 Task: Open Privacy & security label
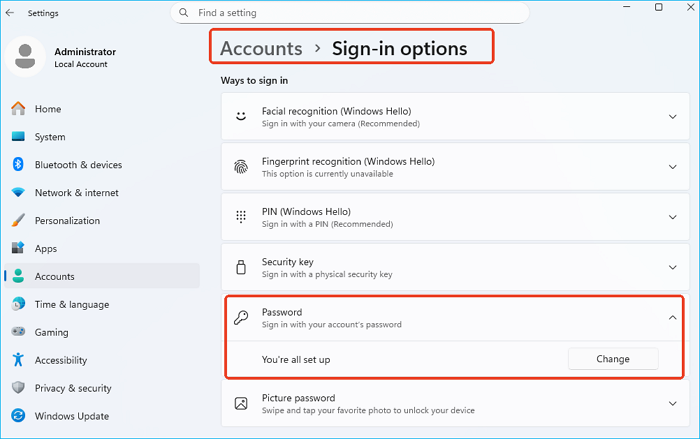(73, 388)
